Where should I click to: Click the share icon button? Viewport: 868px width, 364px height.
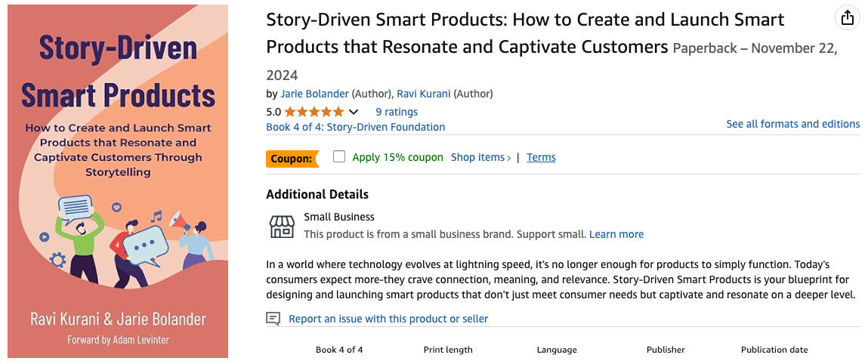coord(848,17)
